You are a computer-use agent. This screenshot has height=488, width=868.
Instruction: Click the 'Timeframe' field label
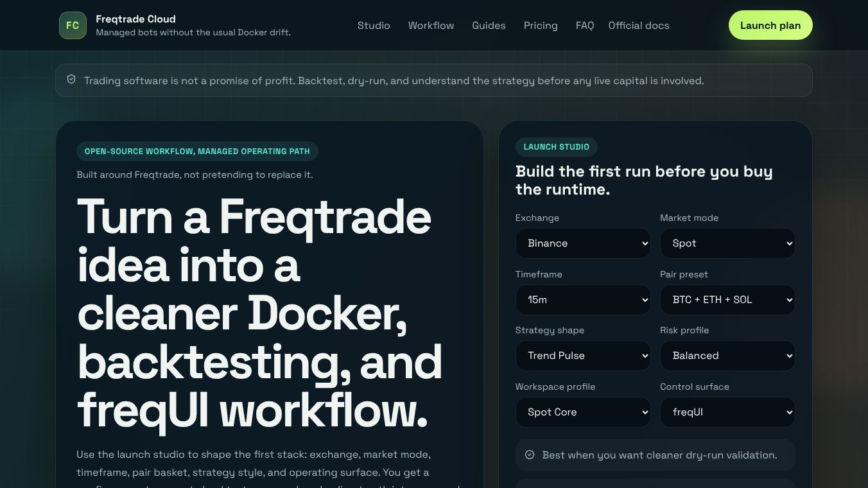(x=539, y=274)
